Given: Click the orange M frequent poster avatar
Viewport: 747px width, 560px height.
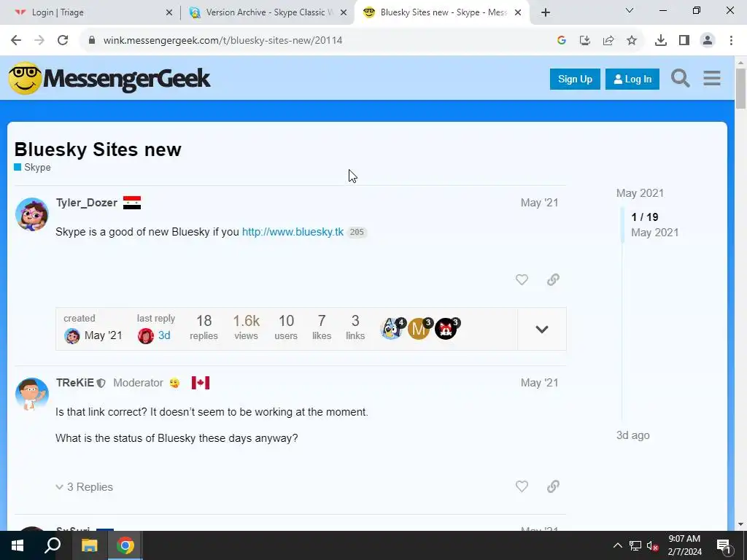Looking at the screenshot, I should pyautogui.click(x=419, y=329).
